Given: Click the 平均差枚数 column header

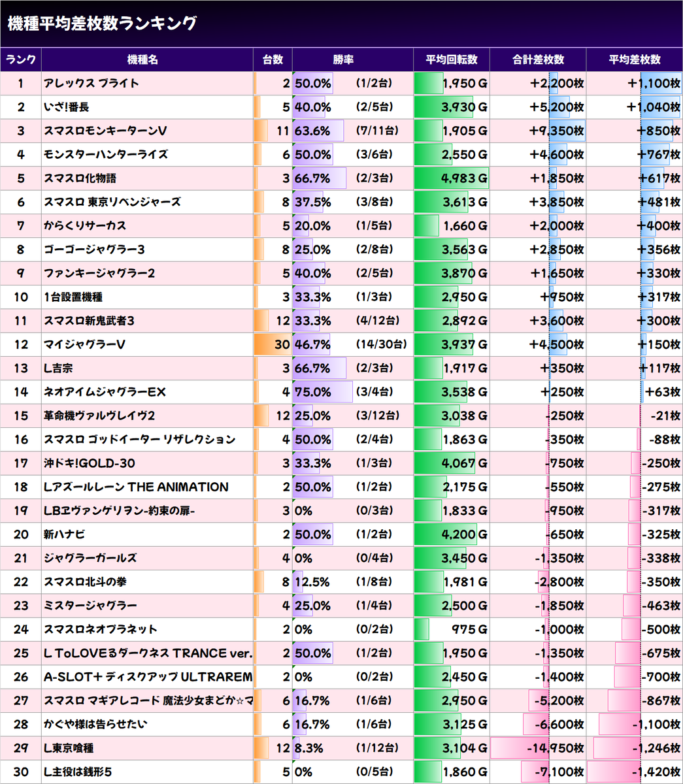Looking at the screenshot, I should point(635,59).
